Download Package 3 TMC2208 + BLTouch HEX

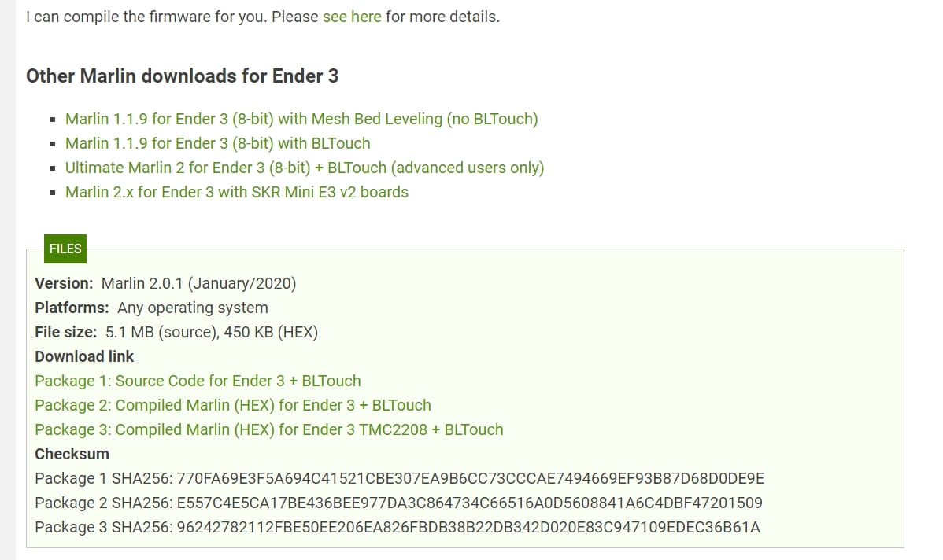click(x=269, y=429)
